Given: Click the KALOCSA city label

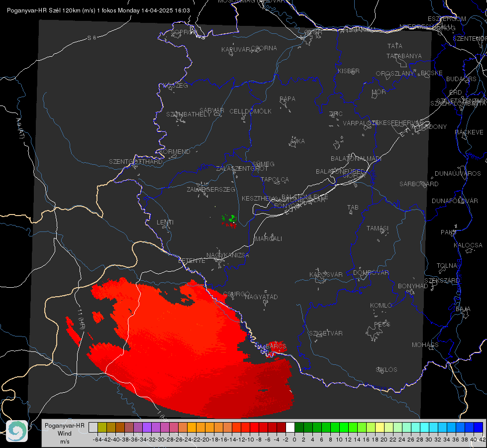Looking at the screenshot, I should (468, 245).
